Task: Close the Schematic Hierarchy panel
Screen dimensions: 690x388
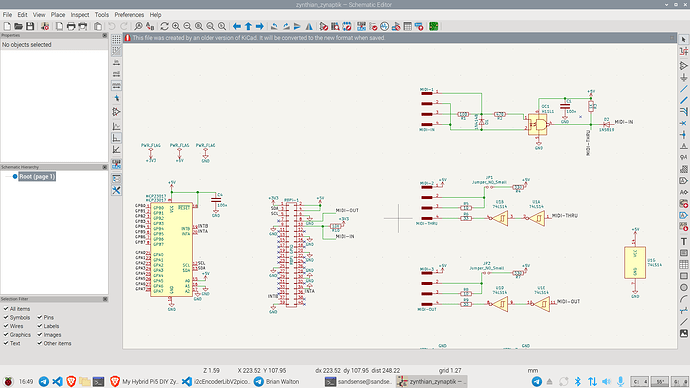Action: pos(105,167)
